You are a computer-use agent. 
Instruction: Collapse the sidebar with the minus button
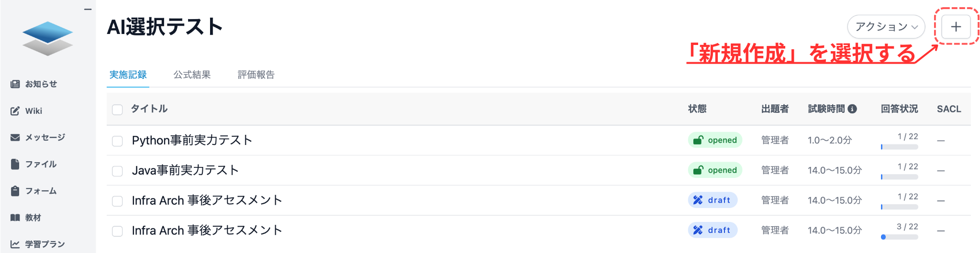point(88,9)
